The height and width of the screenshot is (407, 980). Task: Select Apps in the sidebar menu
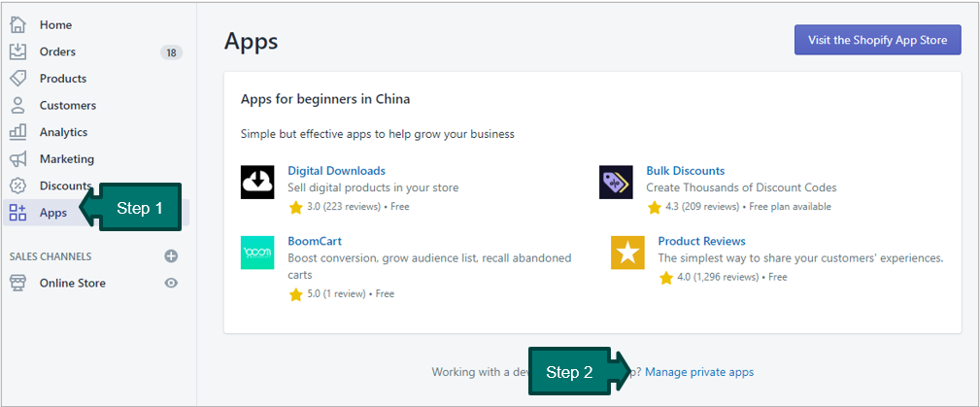coord(52,213)
